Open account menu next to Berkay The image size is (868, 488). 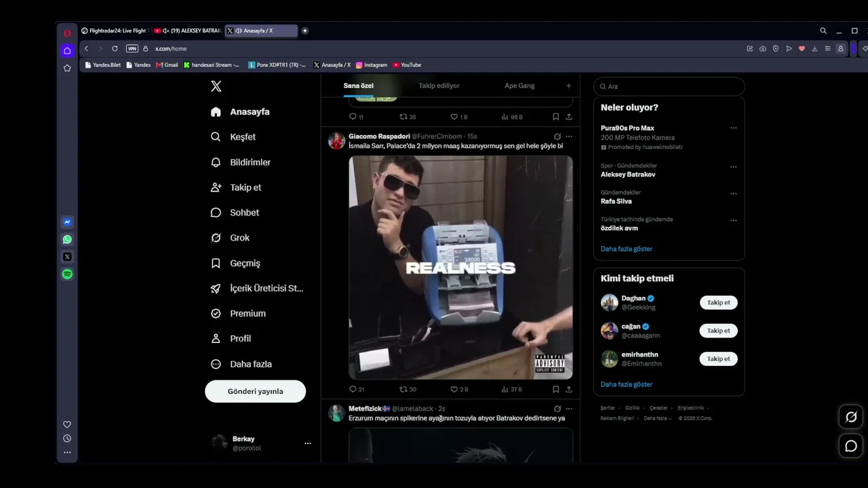click(308, 443)
